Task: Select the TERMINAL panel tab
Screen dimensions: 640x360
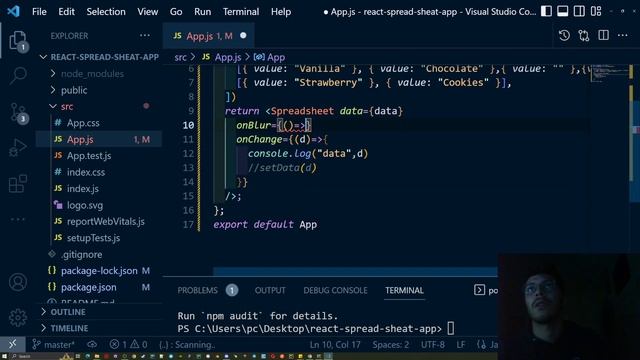Action: tap(404, 290)
